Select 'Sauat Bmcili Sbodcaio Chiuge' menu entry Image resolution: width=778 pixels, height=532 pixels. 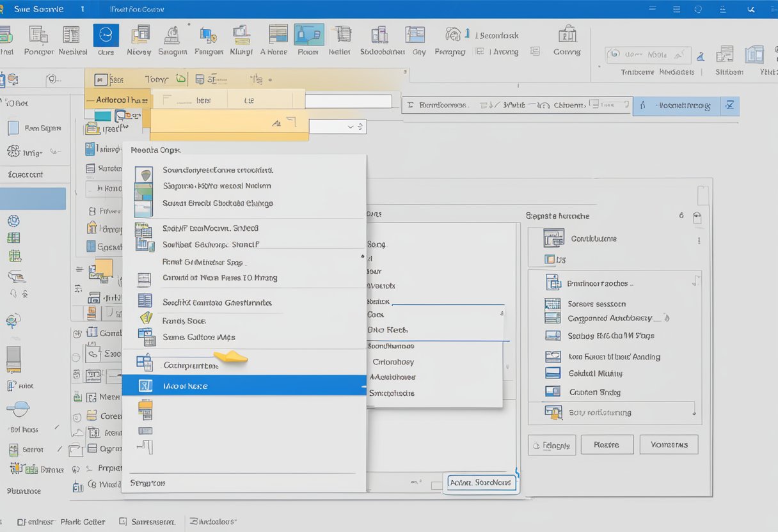[218, 203]
